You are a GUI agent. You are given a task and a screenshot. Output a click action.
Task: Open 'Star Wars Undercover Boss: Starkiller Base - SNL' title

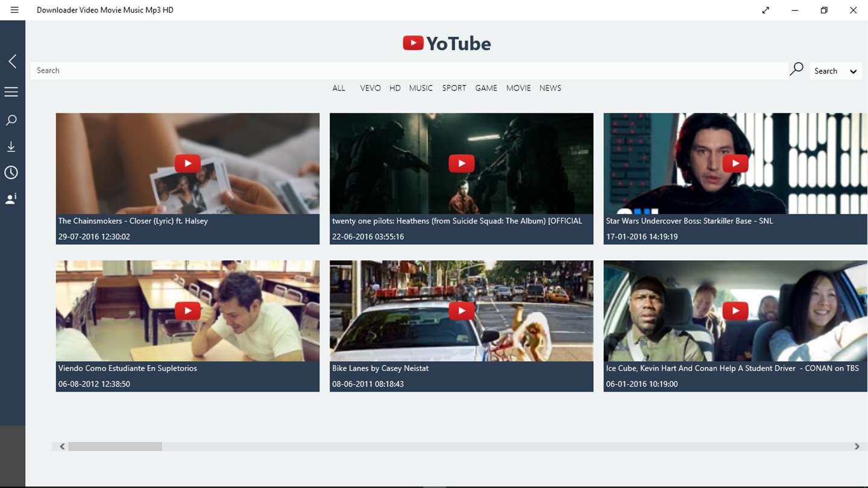[689, 221]
